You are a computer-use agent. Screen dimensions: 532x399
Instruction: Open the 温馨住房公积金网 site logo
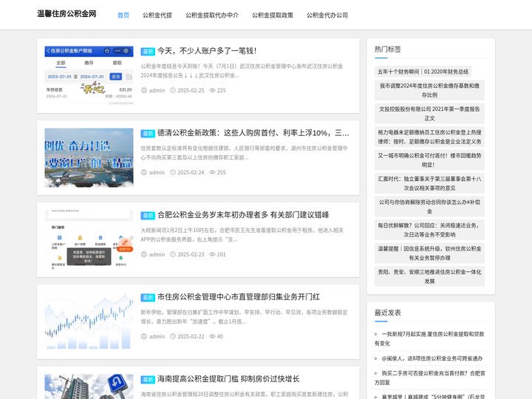pyautogui.click(x=66, y=13)
